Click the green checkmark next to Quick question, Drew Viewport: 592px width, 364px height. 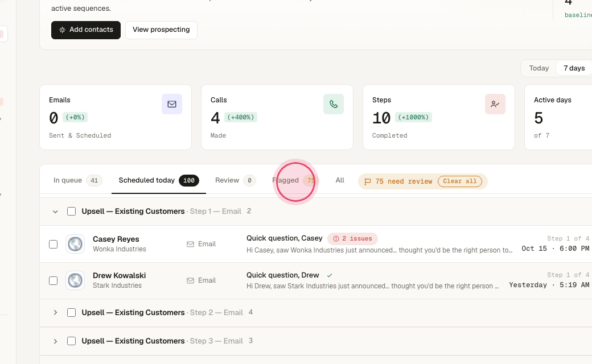point(330,276)
